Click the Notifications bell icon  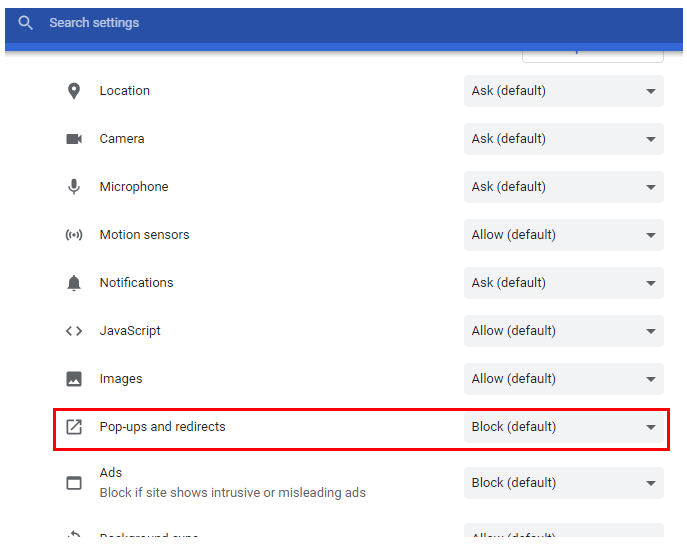74,283
